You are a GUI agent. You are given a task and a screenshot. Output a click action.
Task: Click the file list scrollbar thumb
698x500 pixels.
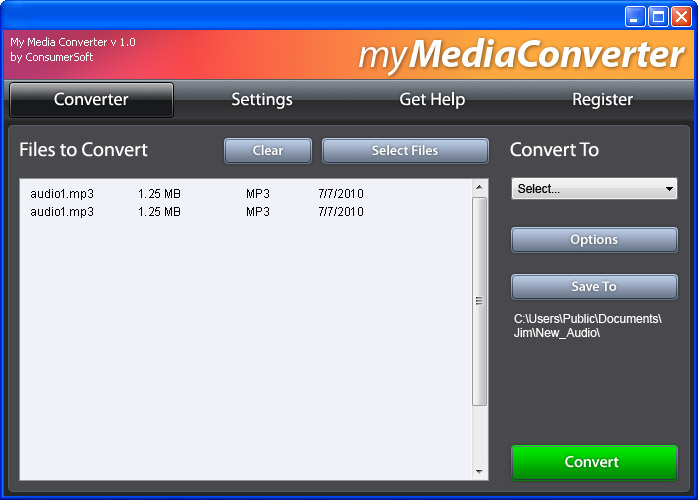[479, 301]
